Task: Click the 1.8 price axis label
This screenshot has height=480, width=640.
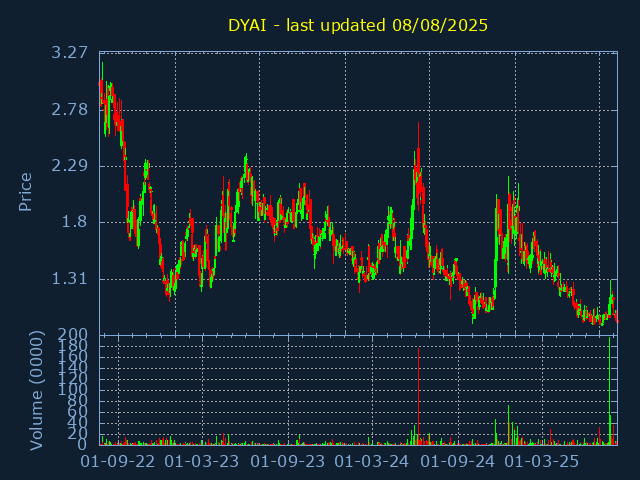Action: pos(75,222)
